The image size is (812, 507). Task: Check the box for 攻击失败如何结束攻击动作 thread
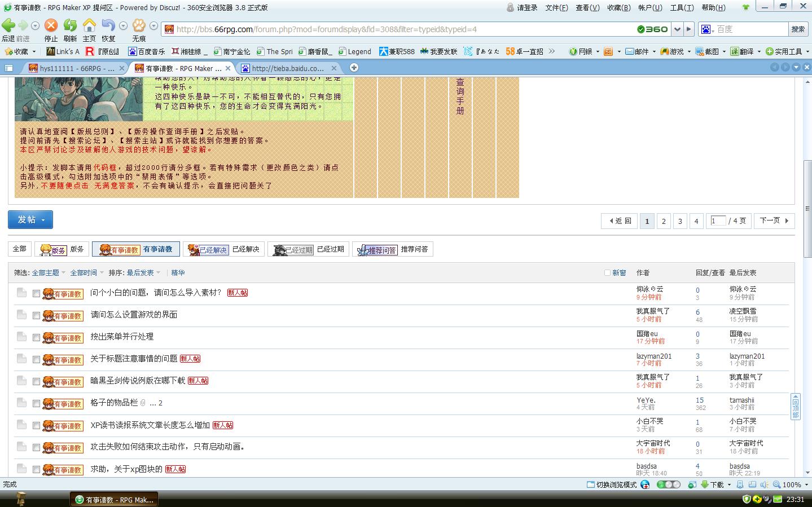[x=36, y=448]
